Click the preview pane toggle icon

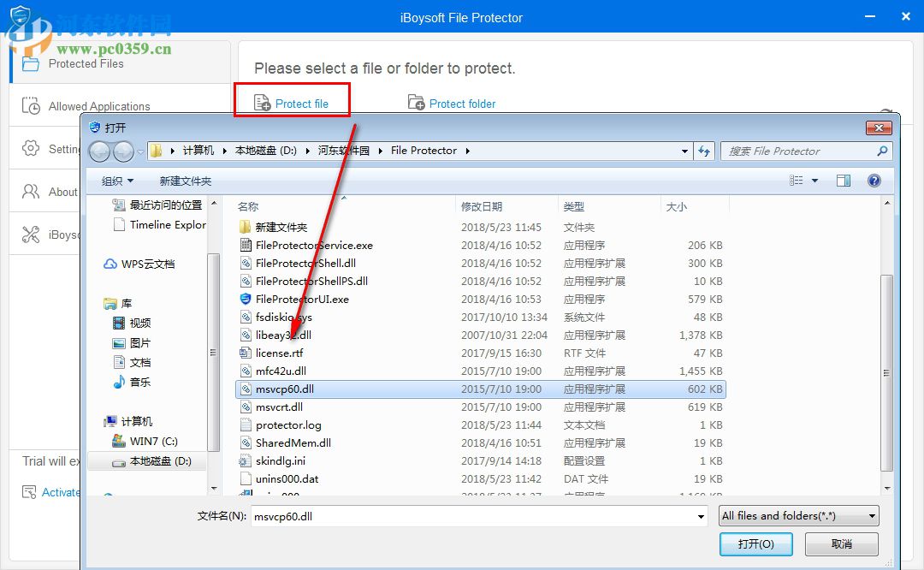click(x=843, y=181)
